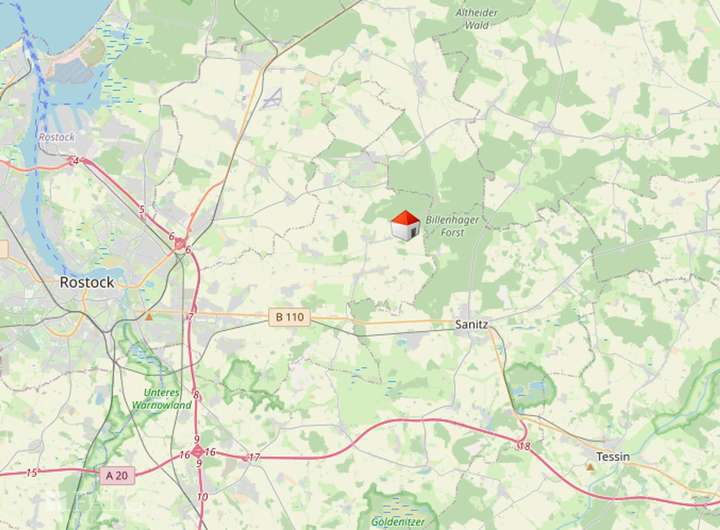Image resolution: width=720 pixels, height=530 pixels.
Task: Click the airport runway symbol north of Rostock
Action: [x=272, y=98]
